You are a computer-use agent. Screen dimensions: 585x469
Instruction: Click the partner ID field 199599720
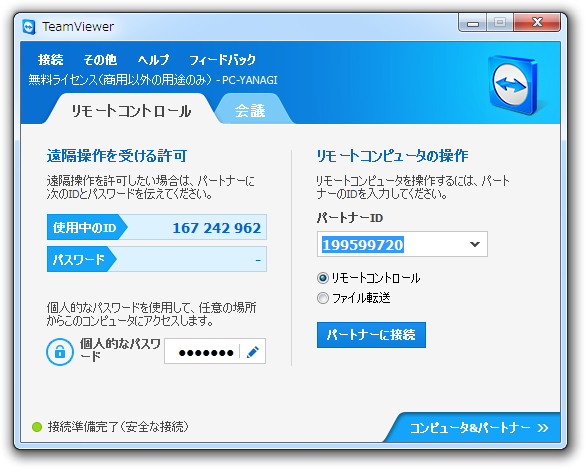point(402,244)
